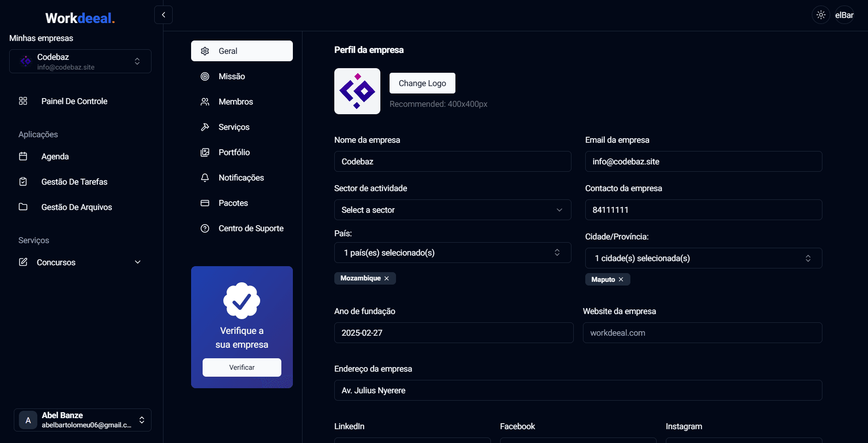
Task: Switch to the Notificações tab
Action: tap(242, 178)
